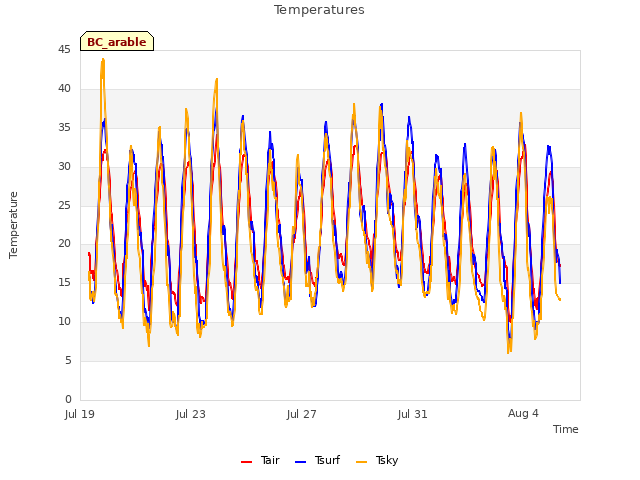640x480 pixels.
Task: Click the Jul 19 x-axis tick label
Action: (x=80, y=414)
